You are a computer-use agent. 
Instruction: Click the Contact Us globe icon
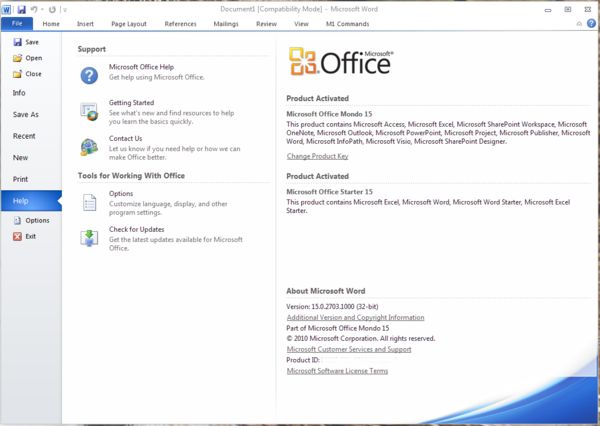click(89, 147)
